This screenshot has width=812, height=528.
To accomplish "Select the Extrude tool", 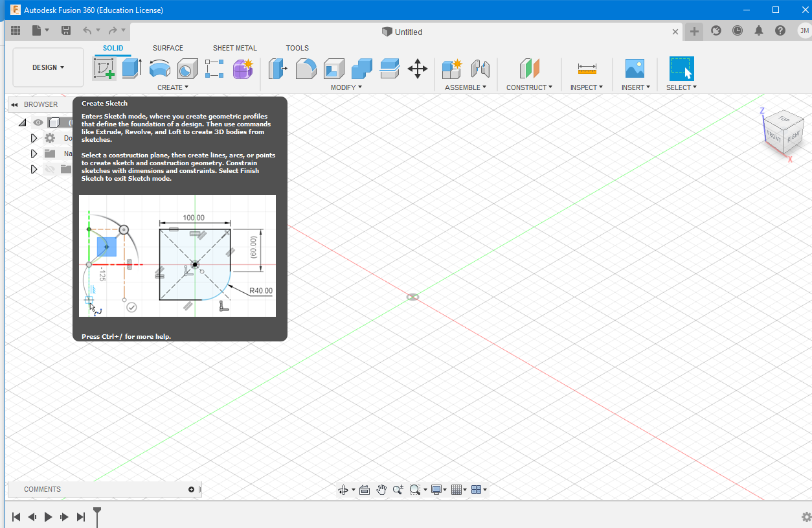I will pyautogui.click(x=131, y=68).
